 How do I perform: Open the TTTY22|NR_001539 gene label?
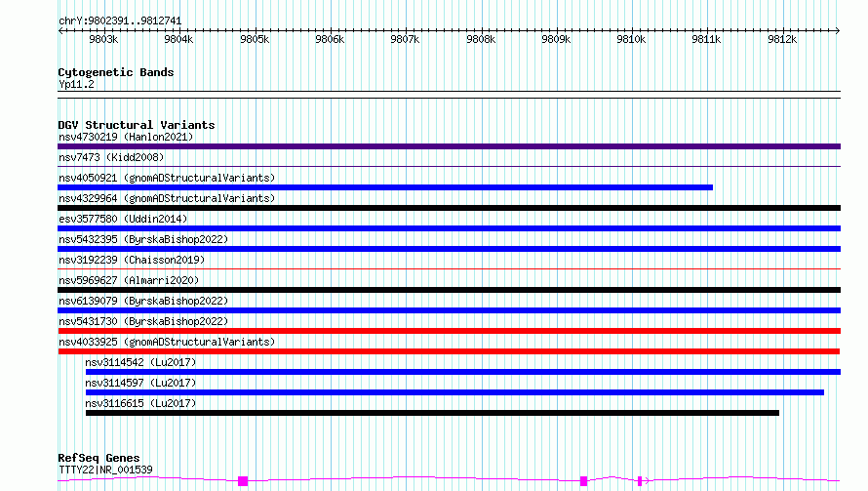tap(105, 470)
